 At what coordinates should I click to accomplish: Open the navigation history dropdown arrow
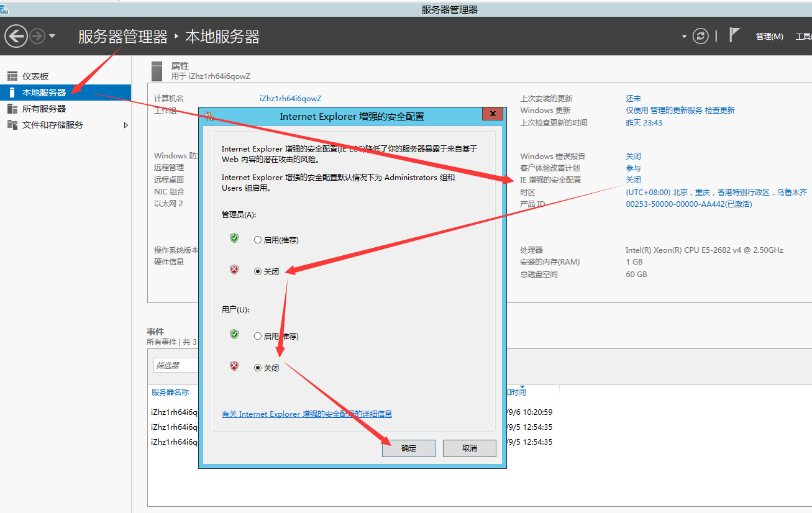[52, 36]
